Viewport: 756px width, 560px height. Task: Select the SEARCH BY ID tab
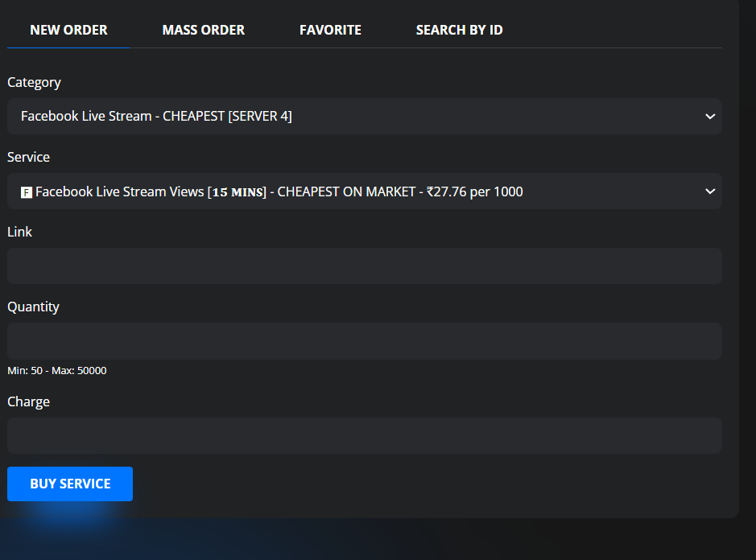coord(459,30)
